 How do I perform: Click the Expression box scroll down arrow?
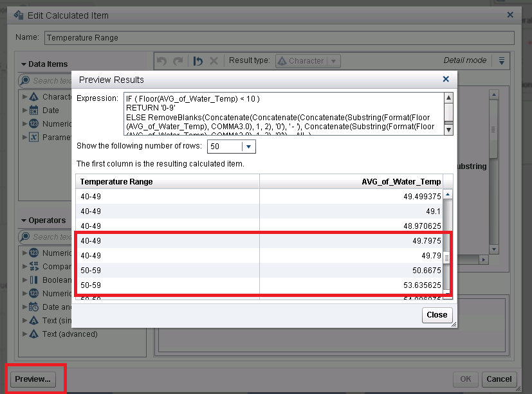(x=448, y=130)
